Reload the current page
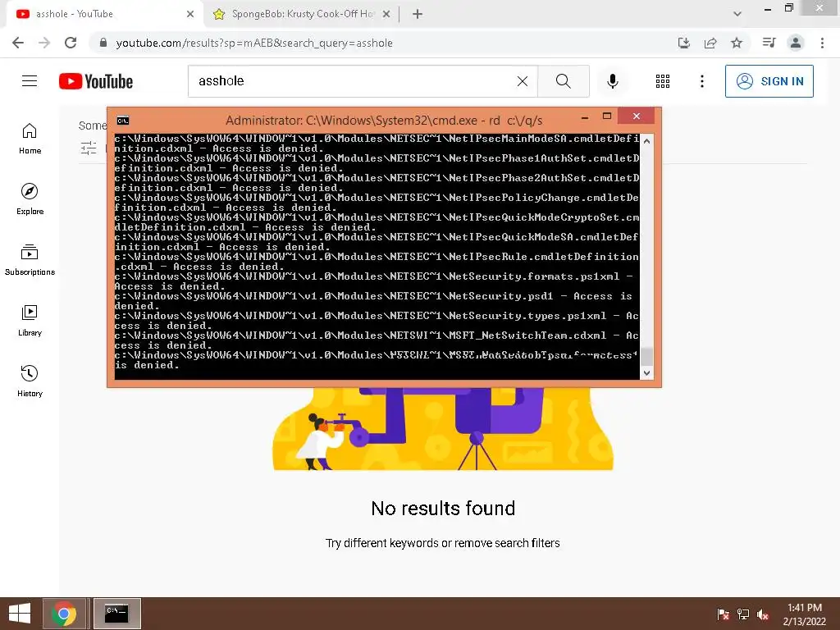Viewport: 840px width, 630px height. pos(71,43)
